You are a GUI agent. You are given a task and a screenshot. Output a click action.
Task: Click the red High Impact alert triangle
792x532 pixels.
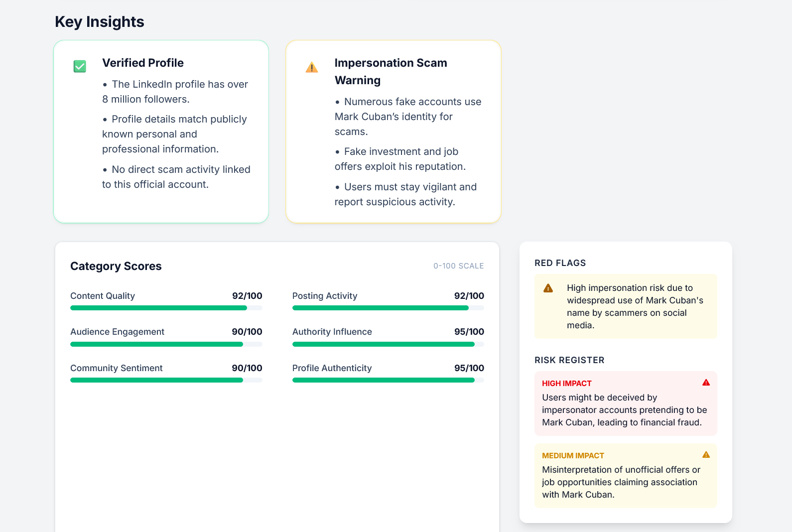point(706,383)
